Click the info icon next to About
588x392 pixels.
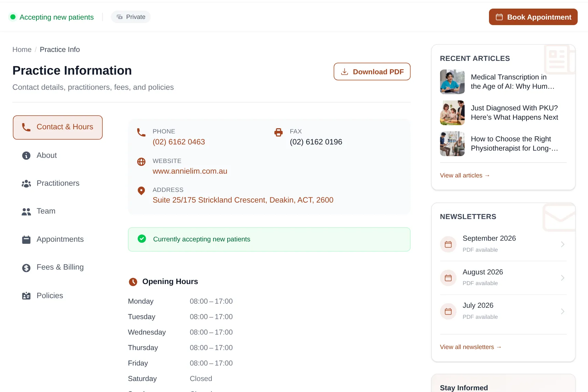pyautogui.click(x=26, y=155)
